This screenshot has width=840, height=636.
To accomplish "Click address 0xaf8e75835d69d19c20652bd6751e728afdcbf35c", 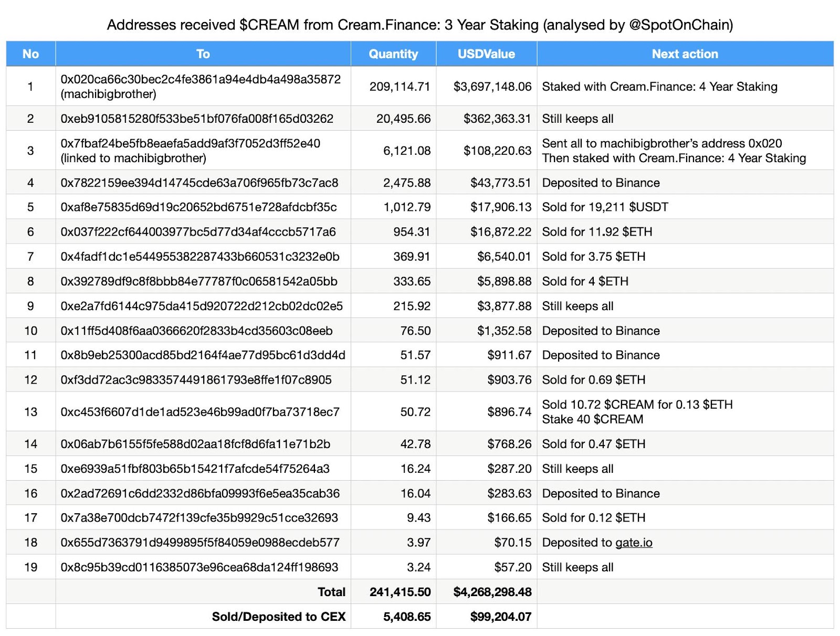I will click(198, 207).
